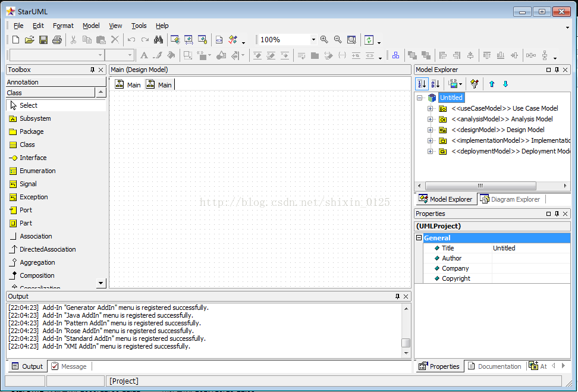Move the element up with the blue arrow
Image resolution: width=578 pixels, height=392 pixels.
(x=492, y=84)
